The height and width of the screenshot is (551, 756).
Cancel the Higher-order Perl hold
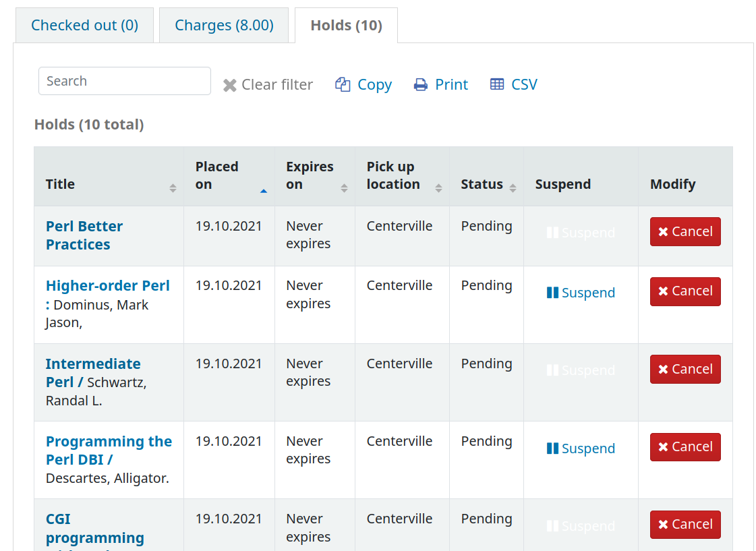click(x=685, y=291)
